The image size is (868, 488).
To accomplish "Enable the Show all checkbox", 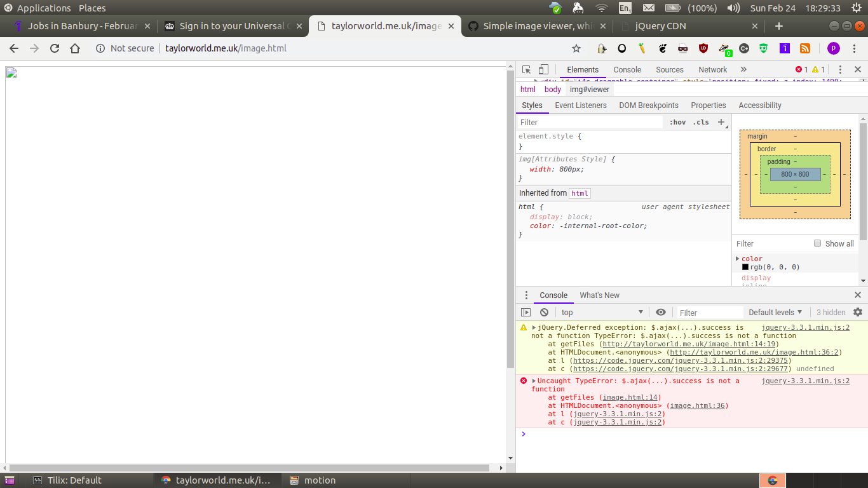I will 818,243.
